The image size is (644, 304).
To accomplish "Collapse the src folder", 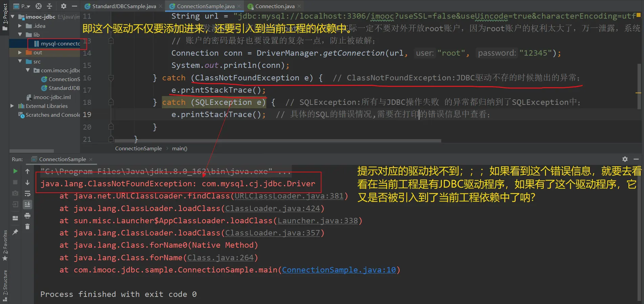I will pyautogui.click(x=20, y=61).
